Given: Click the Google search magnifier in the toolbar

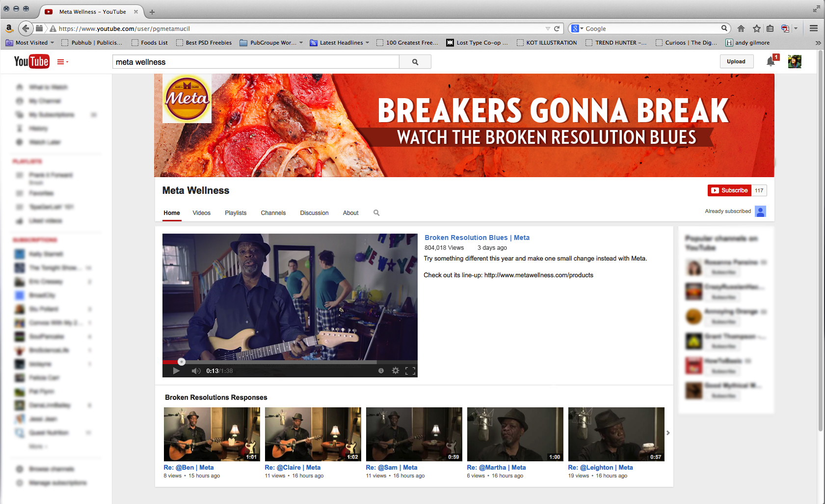Looking at the screenshot, I should coord(724,28).
